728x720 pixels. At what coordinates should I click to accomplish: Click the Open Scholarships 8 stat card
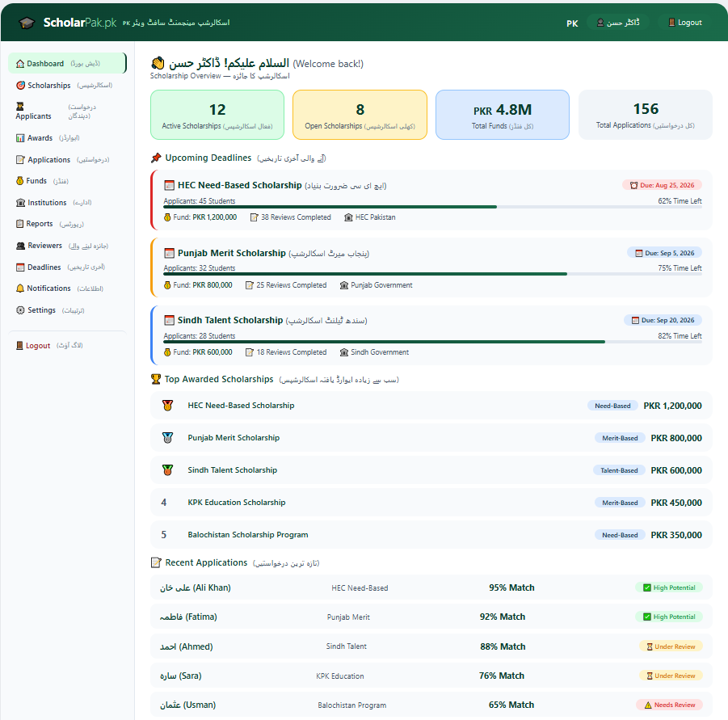360,115
